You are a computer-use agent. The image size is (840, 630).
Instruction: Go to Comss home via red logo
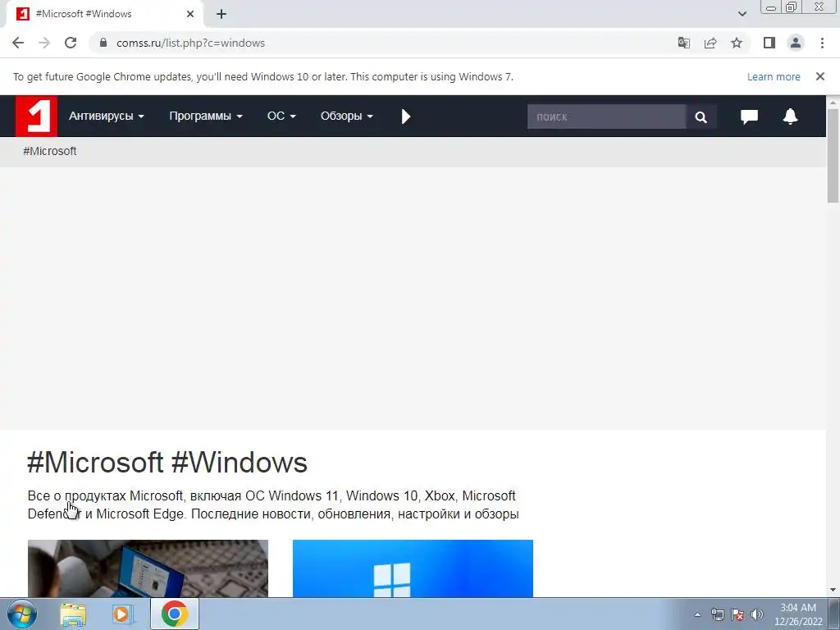click(x=36, y=116)
